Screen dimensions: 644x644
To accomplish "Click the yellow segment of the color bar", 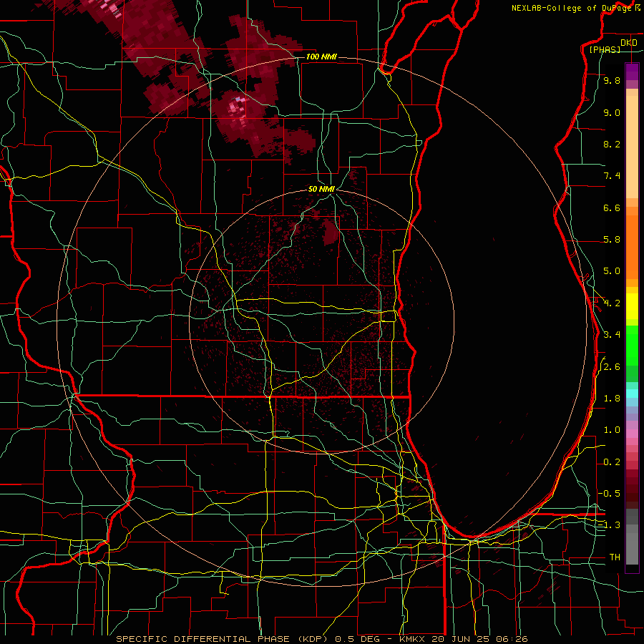I will click(632, 306).
